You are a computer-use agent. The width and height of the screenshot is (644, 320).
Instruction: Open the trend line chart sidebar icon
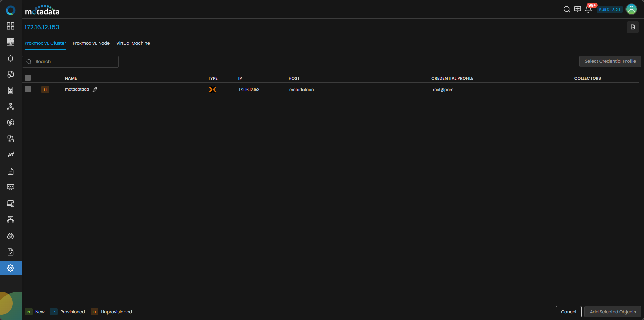coord(11,155)
